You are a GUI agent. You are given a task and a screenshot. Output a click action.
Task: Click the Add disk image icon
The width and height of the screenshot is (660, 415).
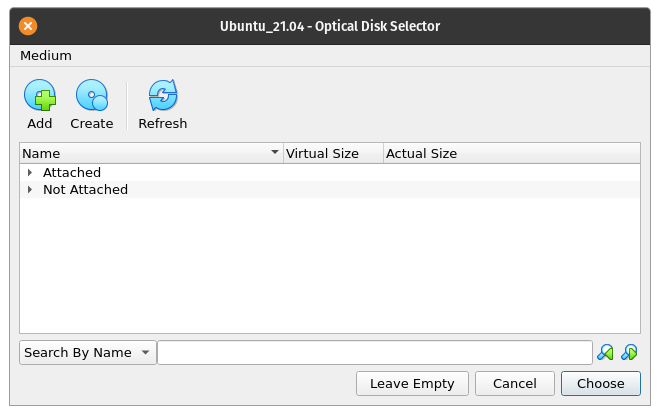(40, 97)
